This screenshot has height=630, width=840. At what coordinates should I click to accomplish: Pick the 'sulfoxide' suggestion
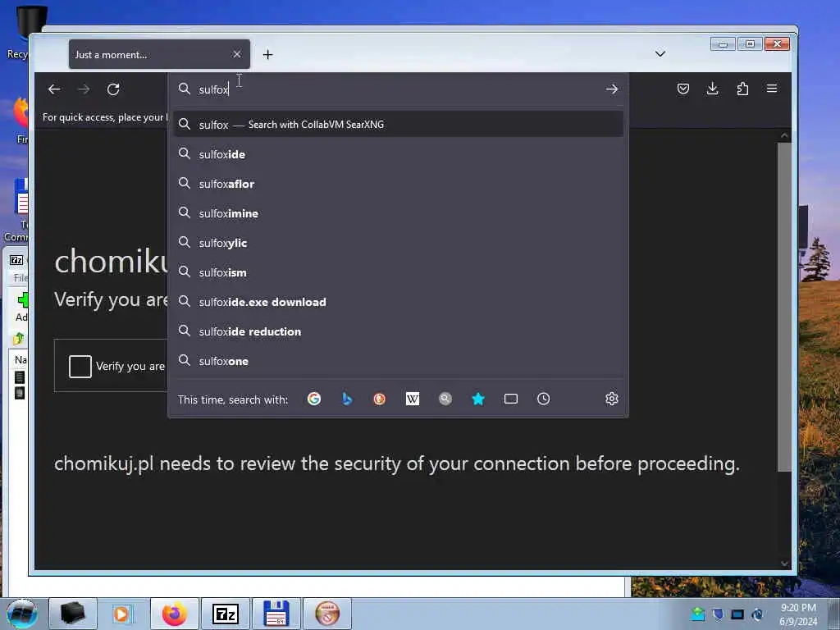[x=398, y=154]
